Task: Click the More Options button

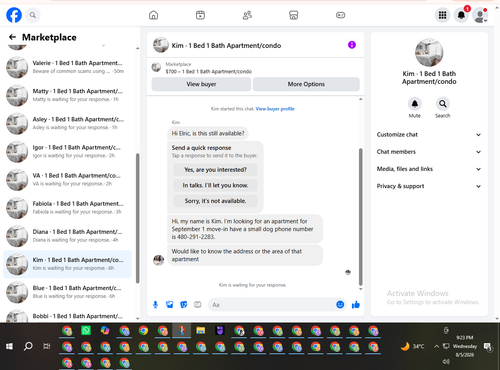Action: pyautogui.click(x=306, y=84)
